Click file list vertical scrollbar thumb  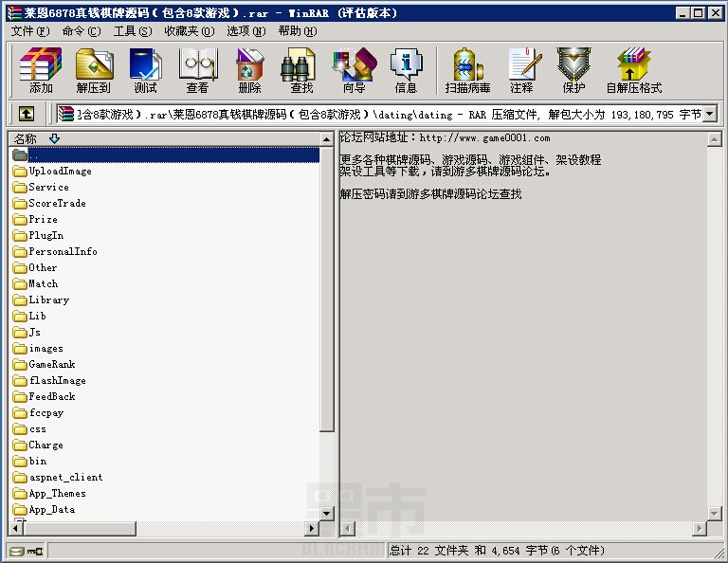click(x=327, y=289)
